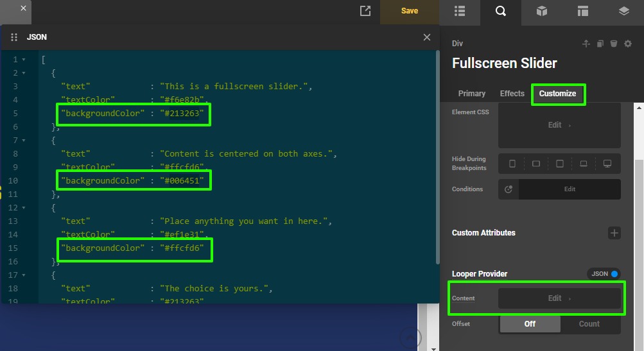Click the Save button
The height and width of the screenshot is (351, 644).
tap(410, 11)
